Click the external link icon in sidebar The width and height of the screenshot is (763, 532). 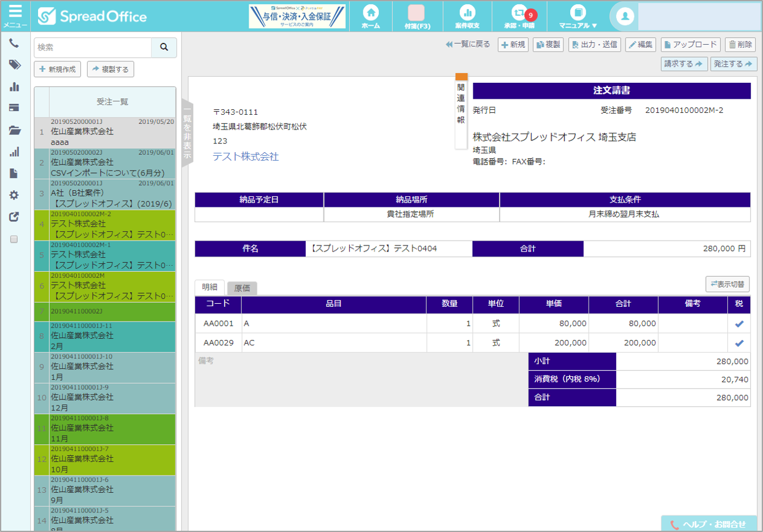click(x=14, y=217)
